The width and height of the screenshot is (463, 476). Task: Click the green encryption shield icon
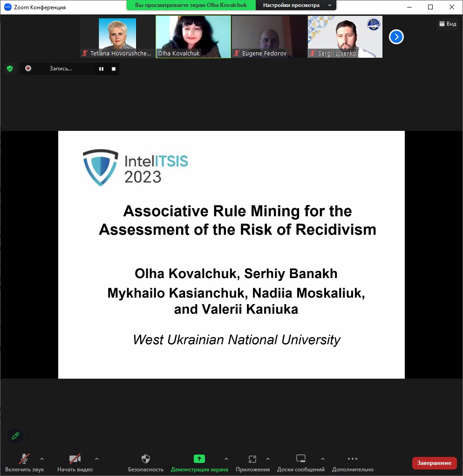(10, 68)
